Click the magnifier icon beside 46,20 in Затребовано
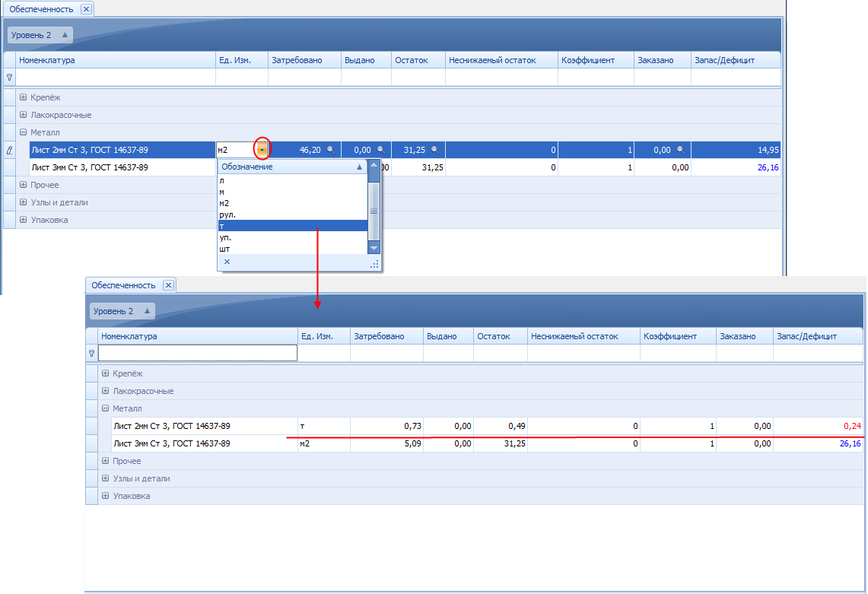Viewport: 868px width, 594px height. 330,150
